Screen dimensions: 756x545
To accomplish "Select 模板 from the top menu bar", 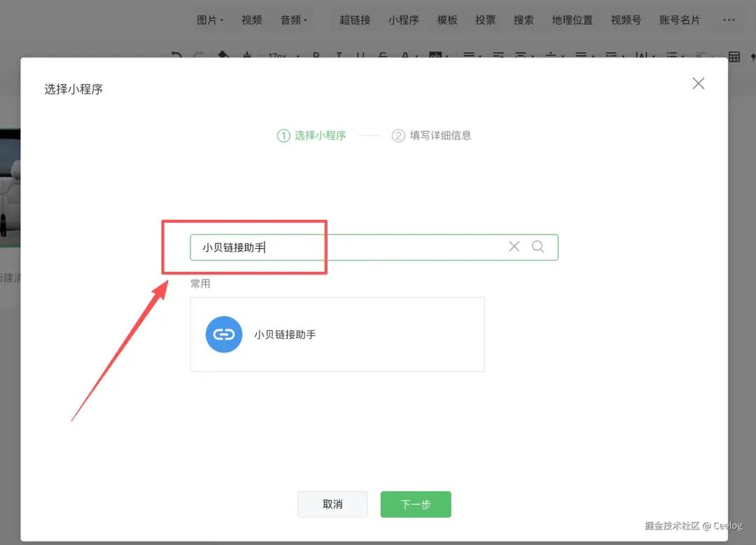I will coord(447,20).
